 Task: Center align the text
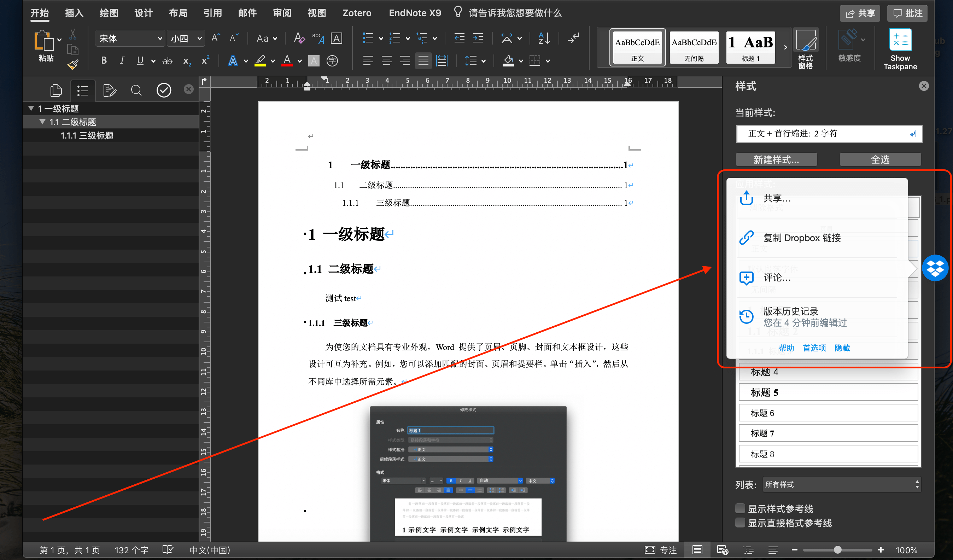[386, 60]
